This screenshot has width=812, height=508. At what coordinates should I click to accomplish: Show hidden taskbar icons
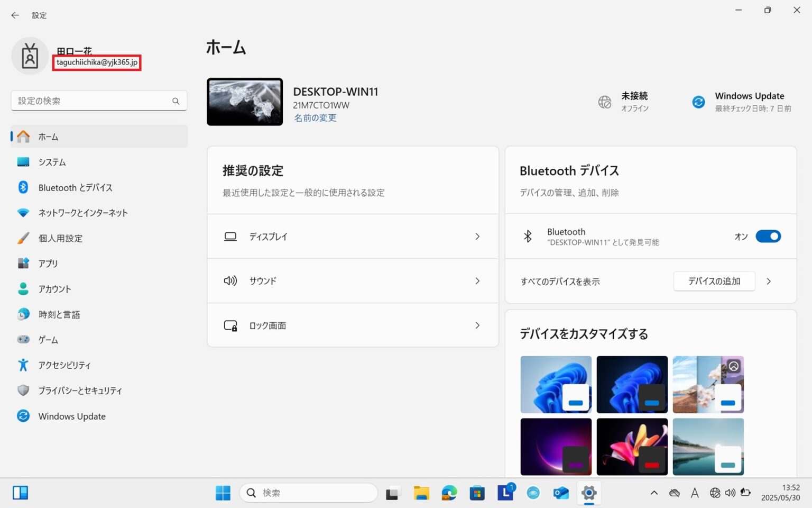pyautogui.click(x=654, y=493)
